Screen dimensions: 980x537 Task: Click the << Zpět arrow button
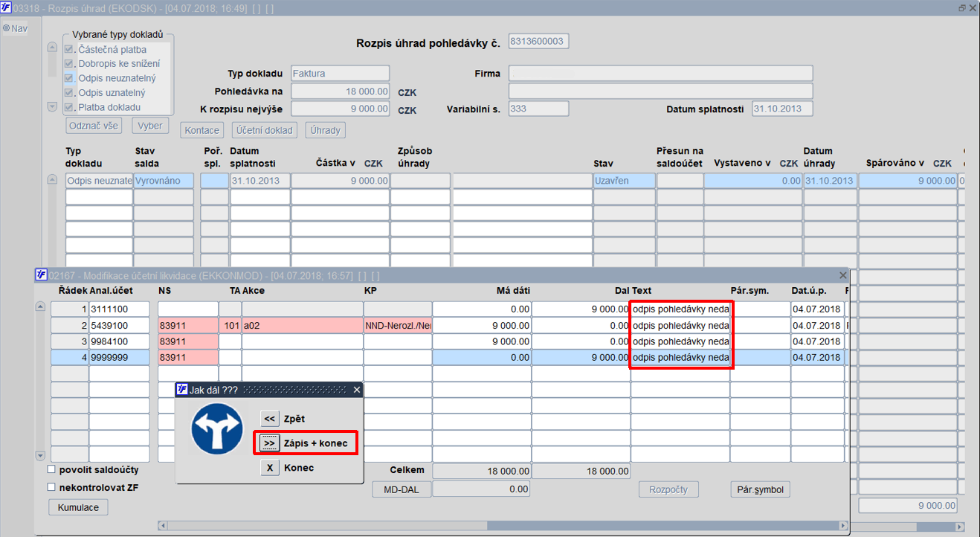269,419
